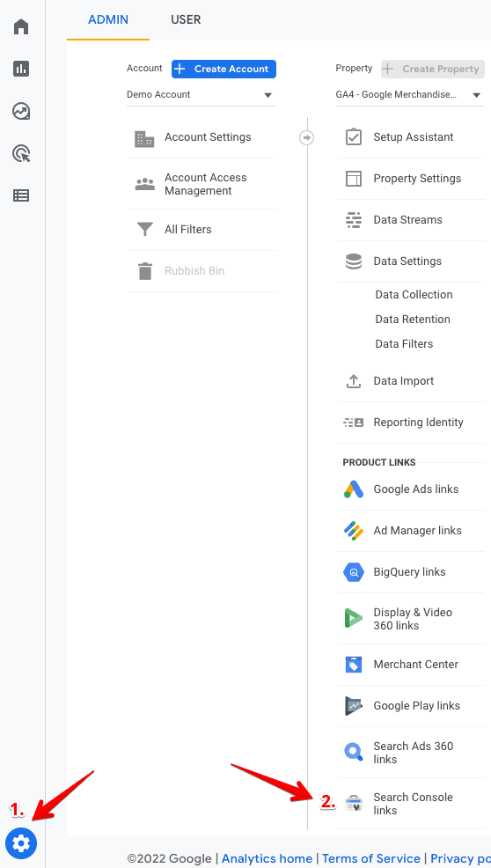Viewport: 491px width, 868px height.
Task: Click the Property Settings layout icon
Action: click(x=353, y=179)
